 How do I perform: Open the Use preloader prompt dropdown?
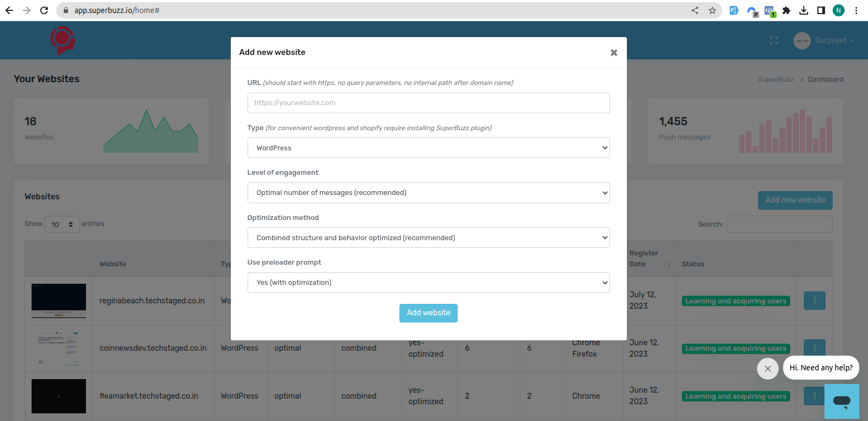[428, 283]
